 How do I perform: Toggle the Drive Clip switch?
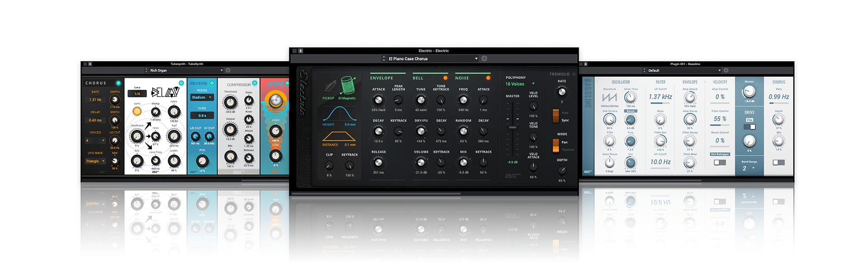(x=749, y=126)
